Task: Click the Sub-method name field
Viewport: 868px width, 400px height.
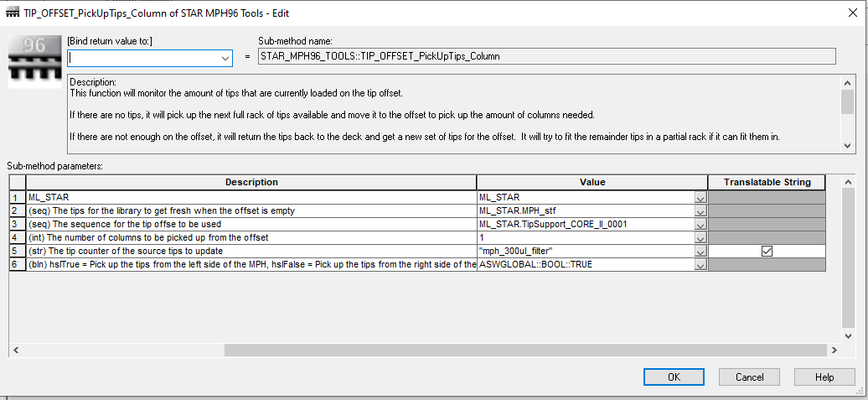Action: pyautogui.click(x=546, y=57)
